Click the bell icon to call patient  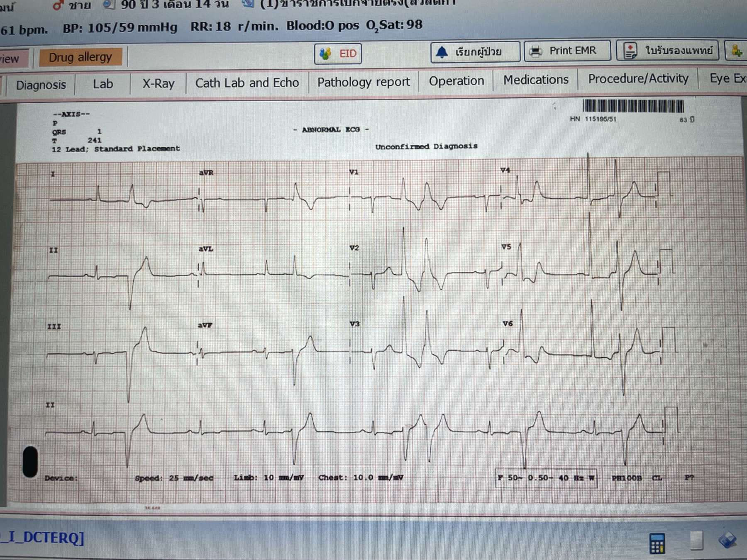click(x=442, y=52)
